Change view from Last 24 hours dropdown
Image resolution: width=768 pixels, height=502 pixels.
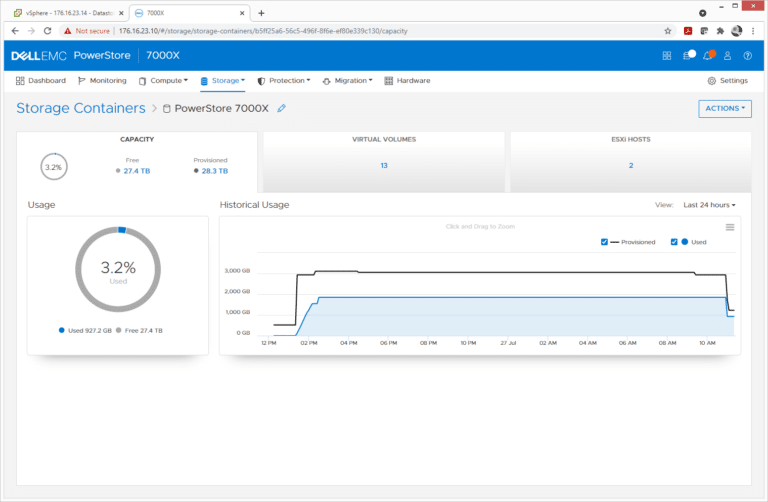click(709, 205)
